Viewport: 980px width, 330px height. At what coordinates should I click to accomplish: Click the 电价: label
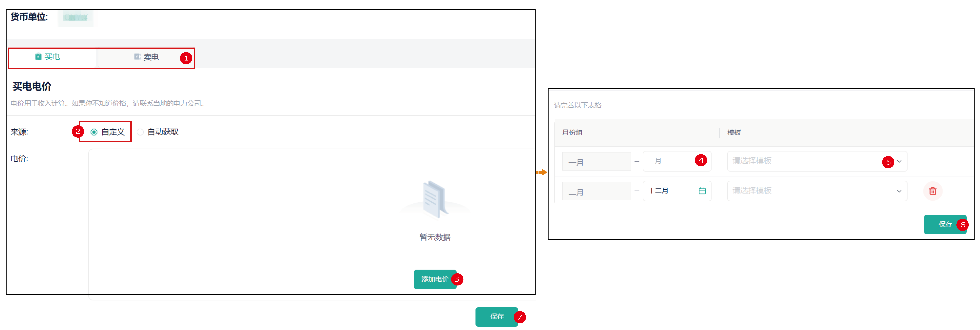click(x=19, y=159)
